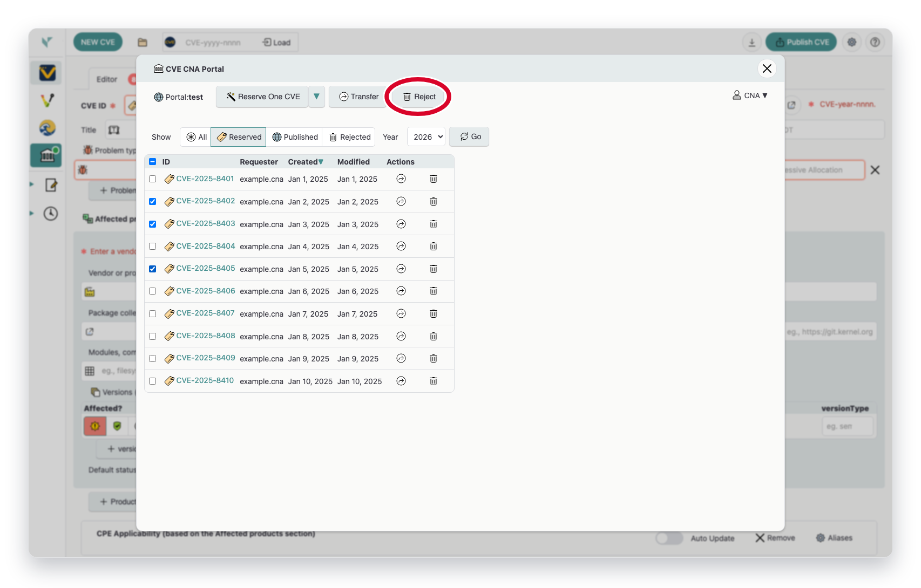The height and width of the screenshot is (588, 921).
Task: Open the CVE-2025-8409 link
Action: [x=206, y=358]
